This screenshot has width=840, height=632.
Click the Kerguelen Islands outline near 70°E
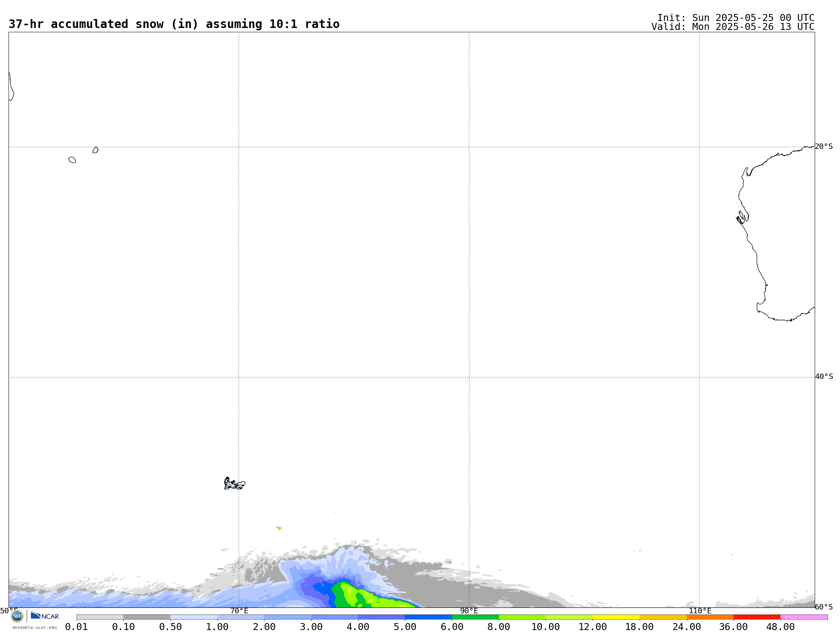pos(234,484)
